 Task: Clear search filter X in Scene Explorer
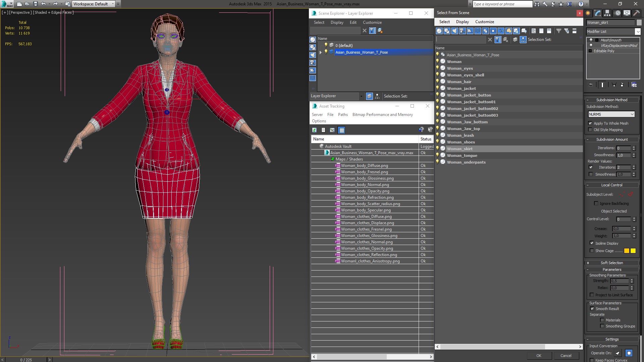365,31
